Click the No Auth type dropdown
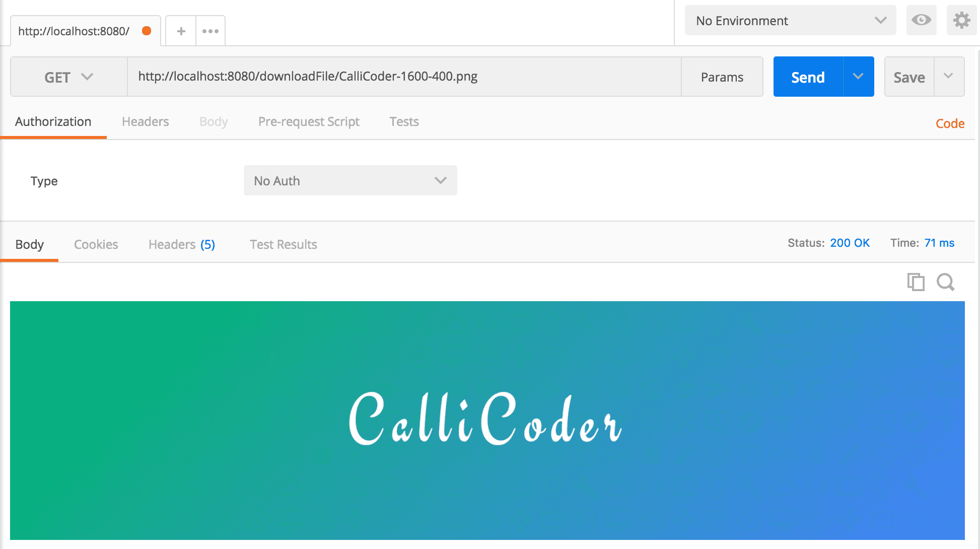Screen dimensions: 980x549 click(x=349, y=180)
